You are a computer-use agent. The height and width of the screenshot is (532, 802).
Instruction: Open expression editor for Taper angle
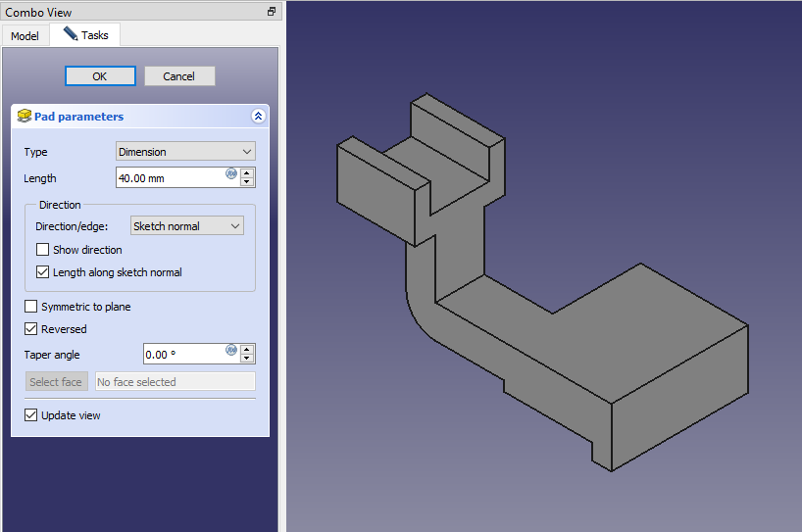(231, 349)
